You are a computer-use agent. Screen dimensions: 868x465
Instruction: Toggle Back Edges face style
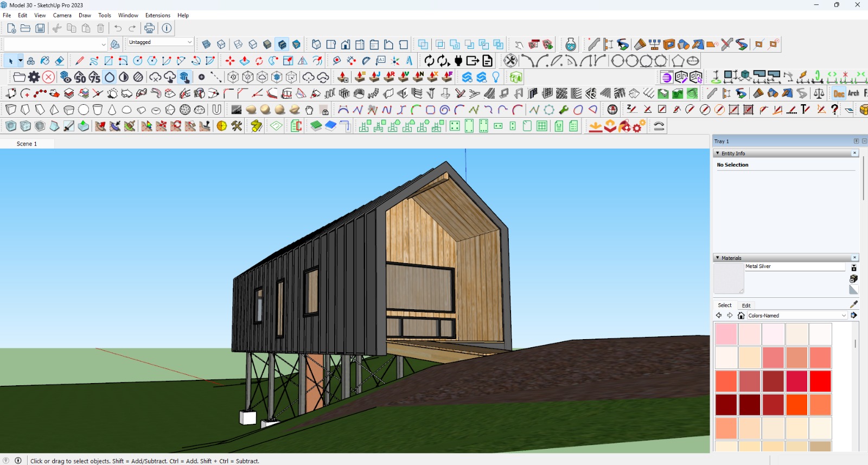tap(221, 44)
